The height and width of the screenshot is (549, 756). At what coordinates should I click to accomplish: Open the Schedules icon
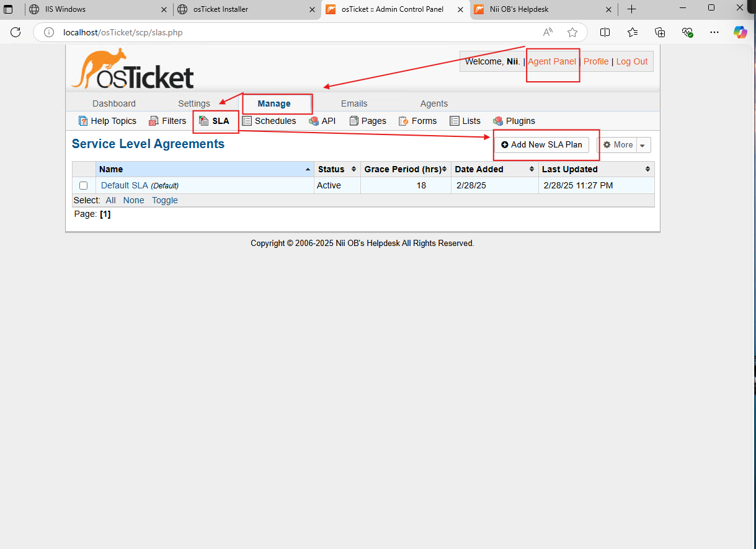pyautogui.click(x=246, y=121)
